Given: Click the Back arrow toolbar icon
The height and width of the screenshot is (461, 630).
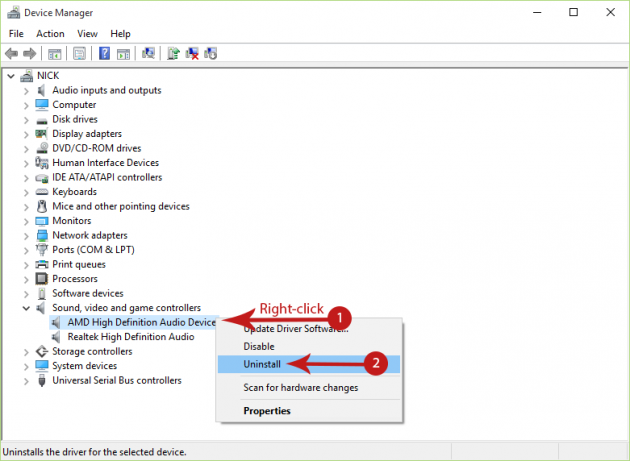Looking at the screenshot, I should pos(12,54).
